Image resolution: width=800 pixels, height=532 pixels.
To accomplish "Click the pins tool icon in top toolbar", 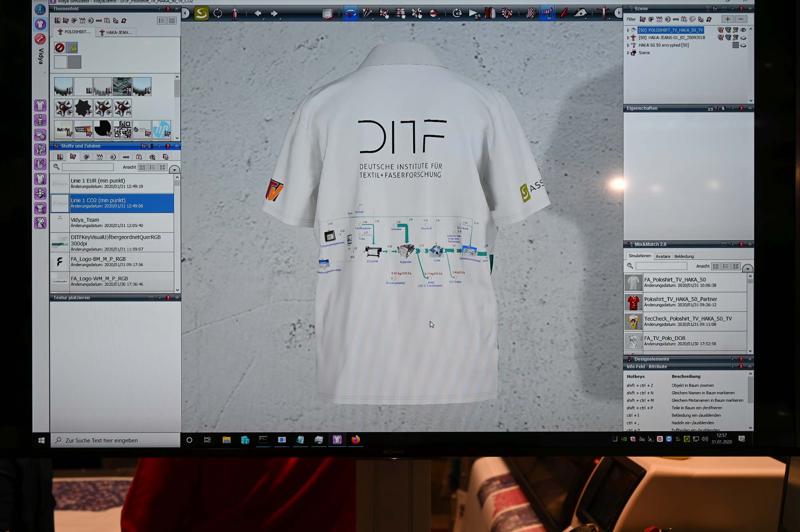I will (367, 13).
